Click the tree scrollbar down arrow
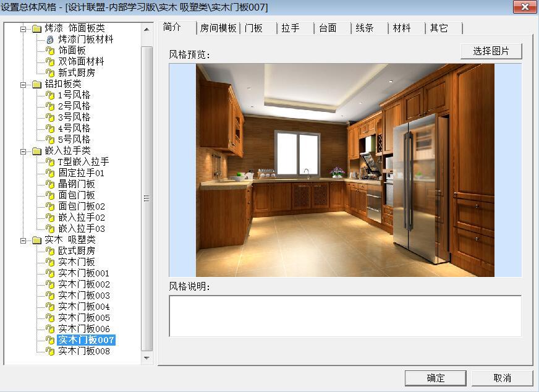Screen dimensions: 539x392 (146, 358)
